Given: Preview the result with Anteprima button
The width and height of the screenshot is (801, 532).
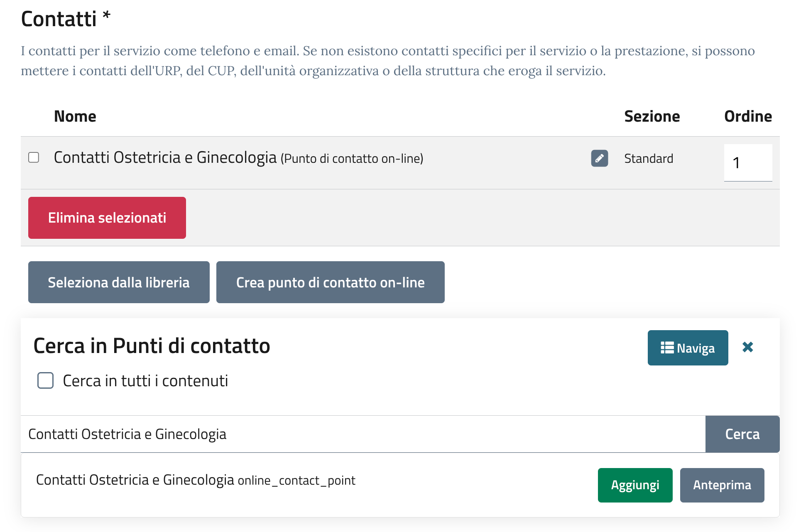Looking at the screenshot, I should click(x=722, y=485).
